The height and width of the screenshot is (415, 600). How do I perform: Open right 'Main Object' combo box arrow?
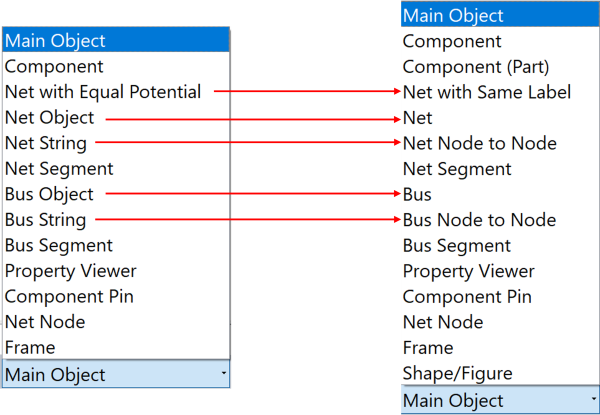pos(590,400)
